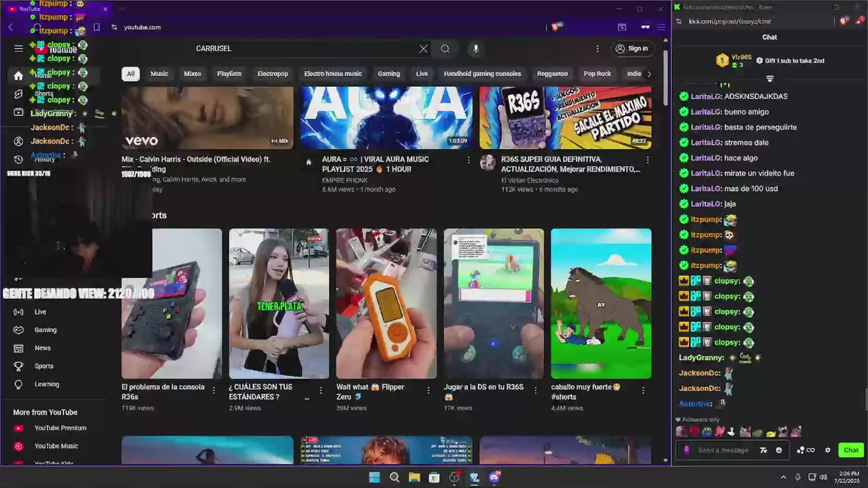Image resolution: width=868 pixels, height=488 pixels.
Task: Open the caballo muy fuerte horse short thumbnail
Action: pyautogui.click(x=601, y=304)
